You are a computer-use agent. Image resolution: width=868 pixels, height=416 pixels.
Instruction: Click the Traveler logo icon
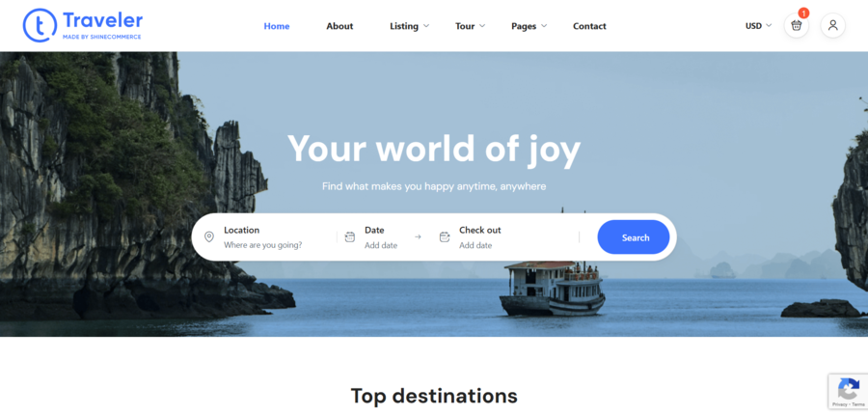pos(40,25)
